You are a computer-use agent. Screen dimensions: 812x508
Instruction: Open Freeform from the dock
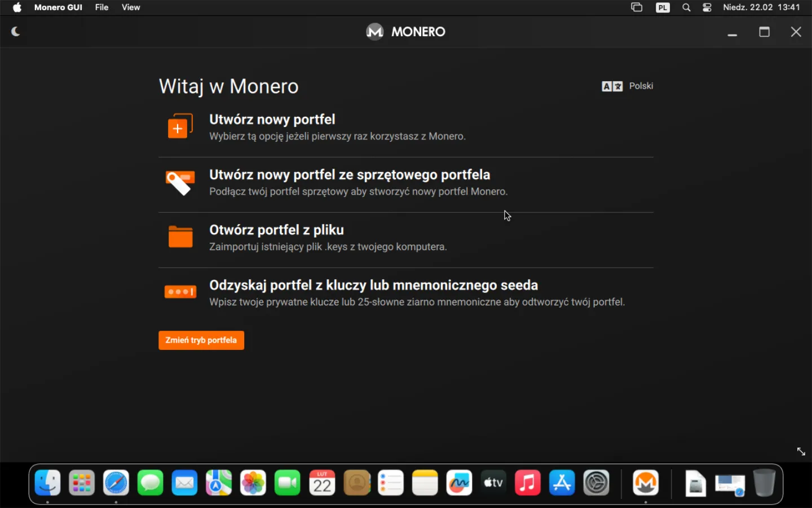click(459, 483)
